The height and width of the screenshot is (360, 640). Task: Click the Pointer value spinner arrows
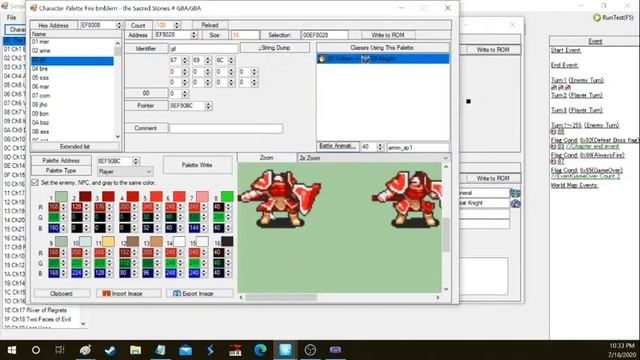(x=209, y=106)
